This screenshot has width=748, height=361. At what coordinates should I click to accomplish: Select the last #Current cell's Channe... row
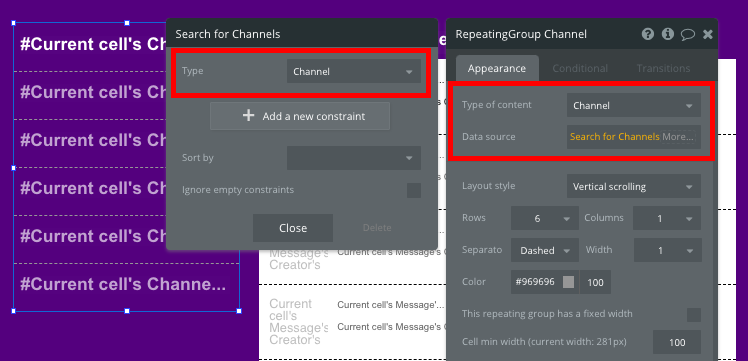tap(126, 287)
